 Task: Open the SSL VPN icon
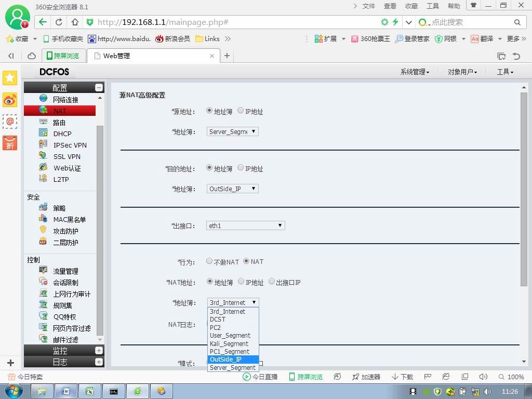pyautogui.click(x=43, y=156)
